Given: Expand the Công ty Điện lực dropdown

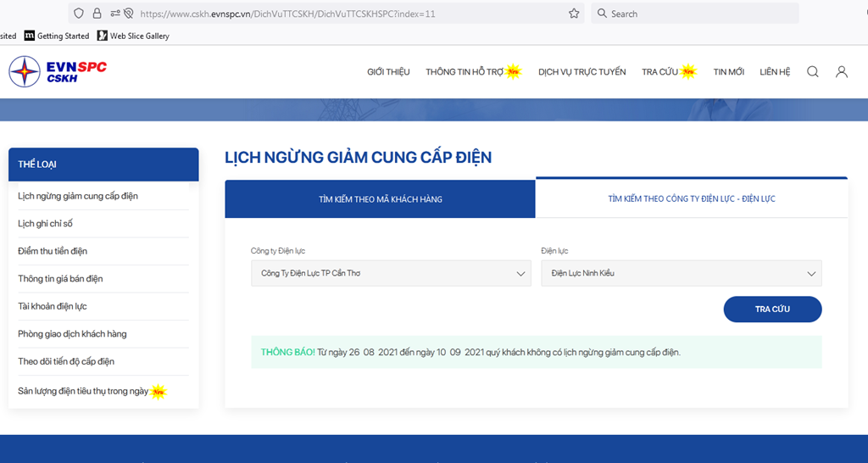Looking at the screenshot, I should tap(391, 273).
